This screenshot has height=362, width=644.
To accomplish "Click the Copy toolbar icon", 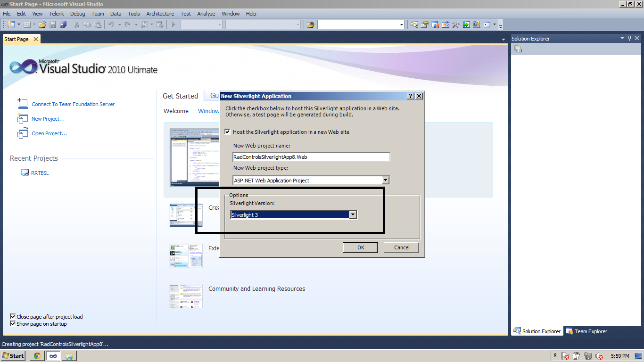I will tap(87, 25).
